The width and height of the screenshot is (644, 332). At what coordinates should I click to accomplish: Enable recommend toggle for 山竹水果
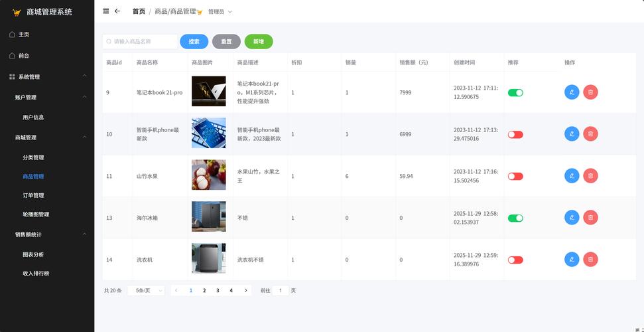[515, 176]
